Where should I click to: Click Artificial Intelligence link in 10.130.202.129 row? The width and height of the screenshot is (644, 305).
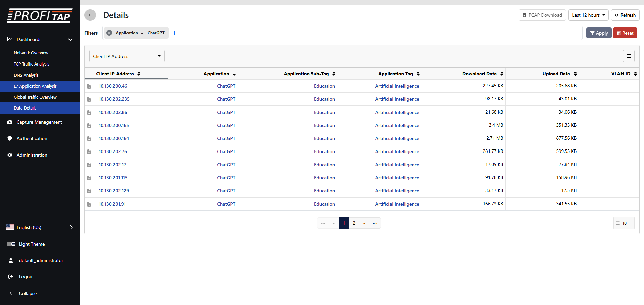pos(397,191)
